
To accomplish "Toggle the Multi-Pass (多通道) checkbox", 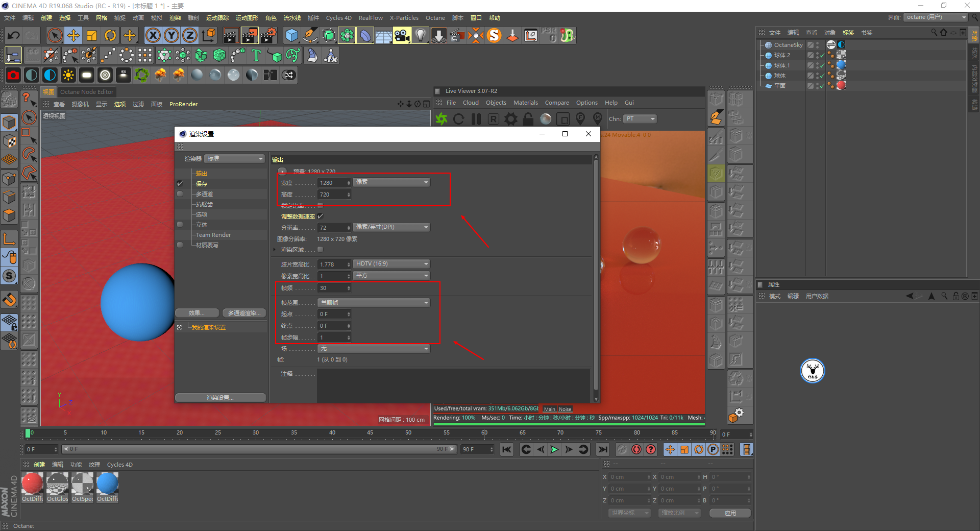I will (180, 194).
